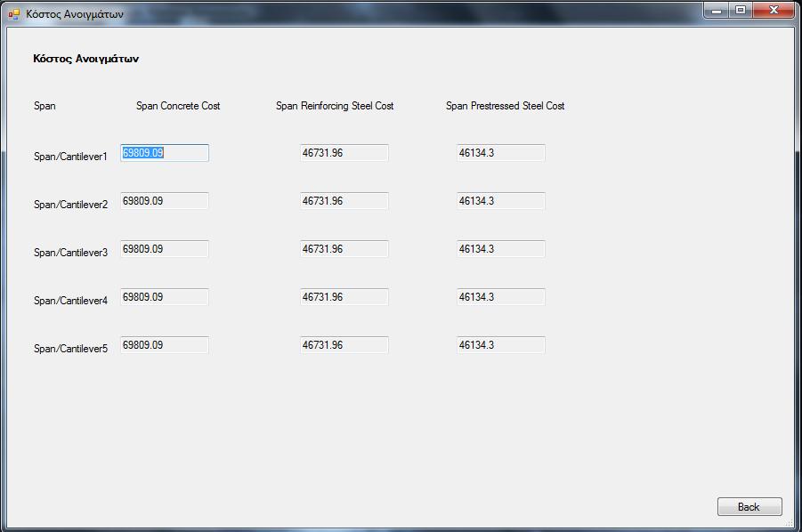
Task: Focus Span/Cantilever2 reinforcing steel cost field
Action: [x=344, y=201]
